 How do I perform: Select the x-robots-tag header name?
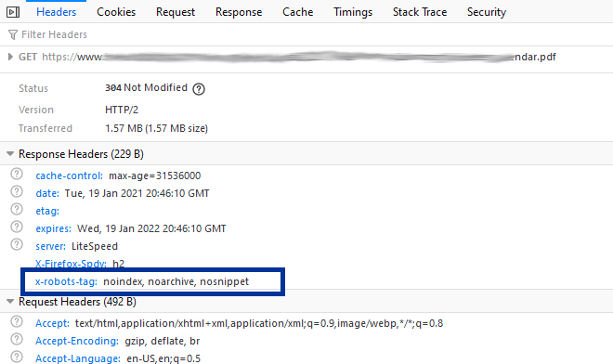coord(67,281)
